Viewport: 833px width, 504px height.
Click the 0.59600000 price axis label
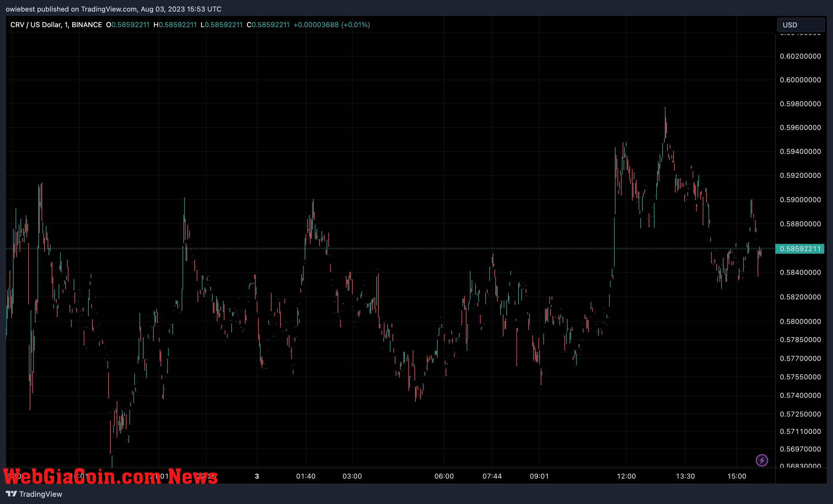coord(800,127)
